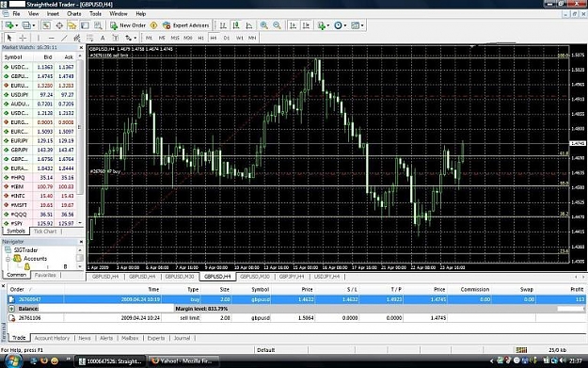588x368 pixels.
Task: Select the Equidistant Channel tool
Action: pyautogui.click(x=77, y=38)
